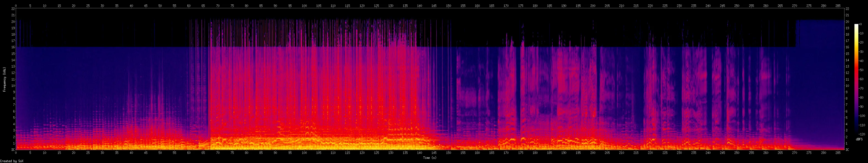Image resolution: width=868 pixels, height=163 pixels.
Task: Click the 5 kHz label on left axis
Action: click(13, 117)
